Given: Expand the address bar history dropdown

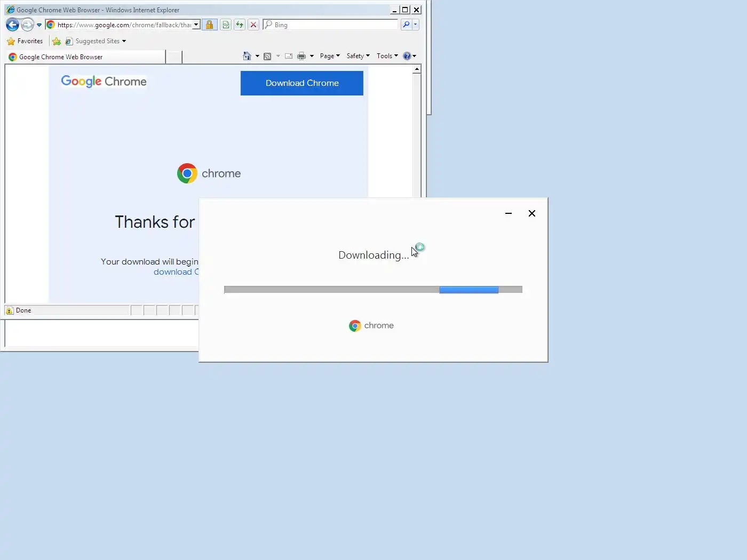Looking at the screenshot, I should point(196,25).
